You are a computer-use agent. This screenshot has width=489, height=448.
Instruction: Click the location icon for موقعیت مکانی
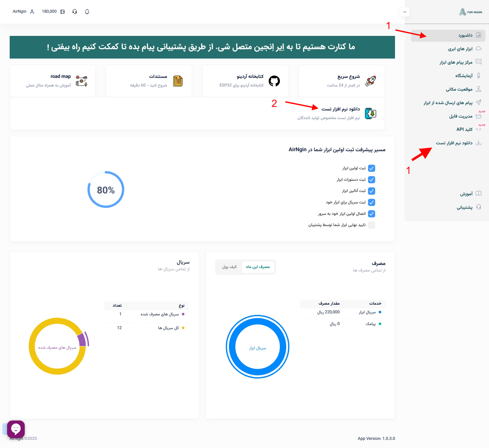pos(479,89)
